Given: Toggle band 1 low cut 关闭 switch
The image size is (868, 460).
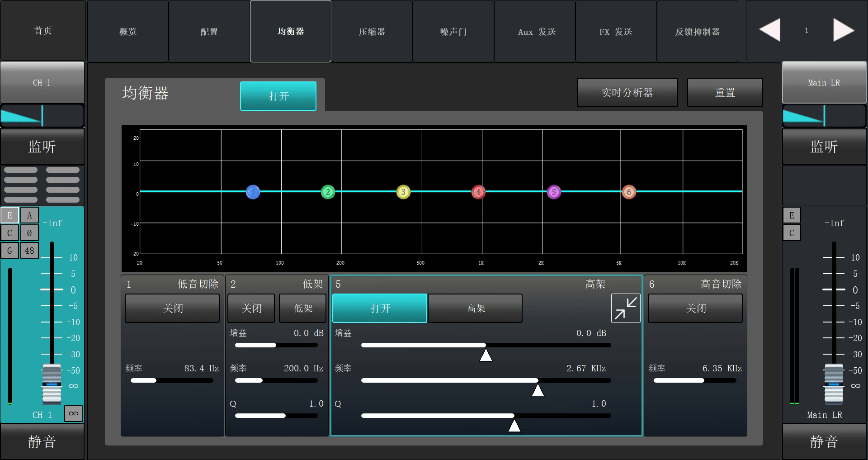Looking at the screenshot, I should point(172,308).
